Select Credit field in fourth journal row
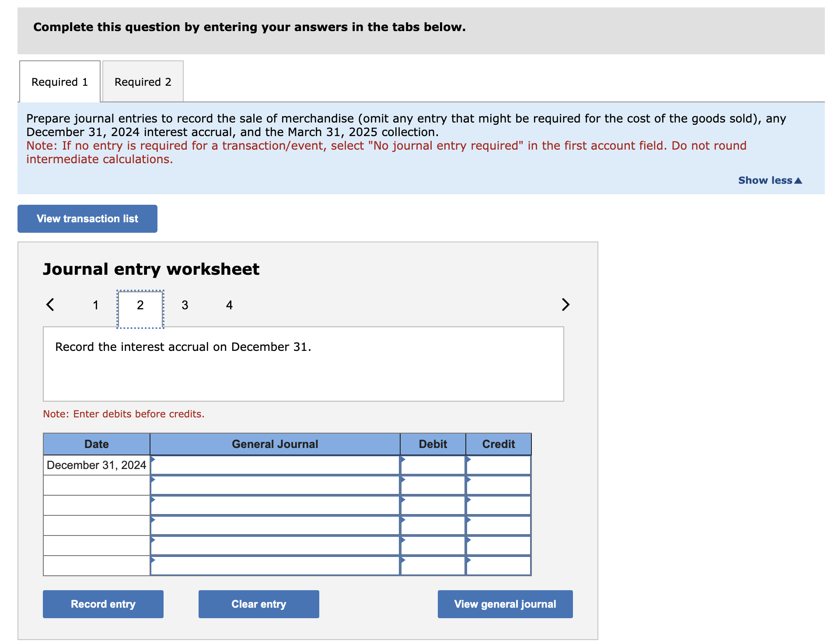Screen dimensions: 831x644 (x=499, y=525)
